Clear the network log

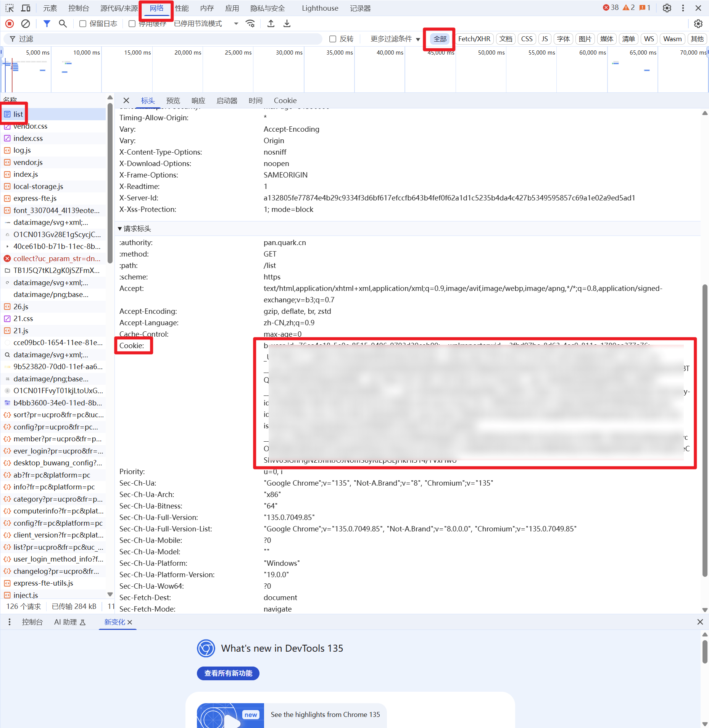26,24
